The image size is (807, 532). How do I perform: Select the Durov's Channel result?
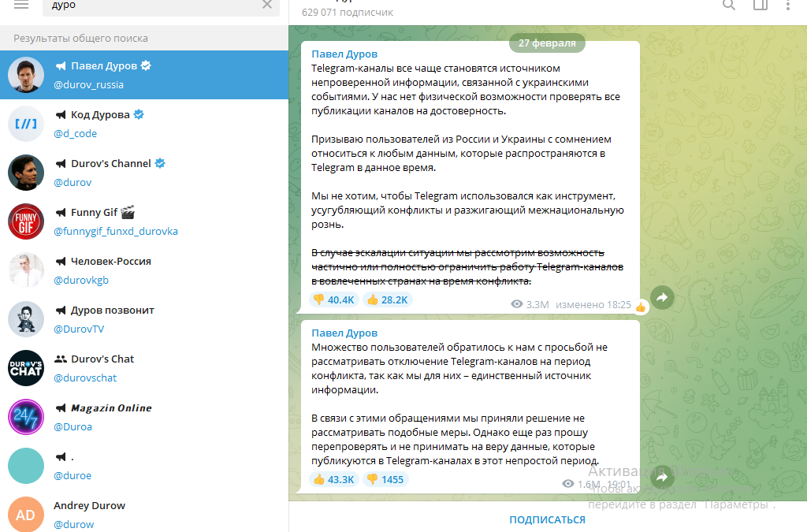(144, 173)
